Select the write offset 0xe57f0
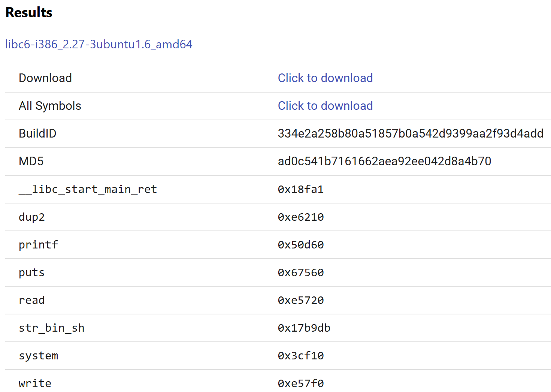 point(300,383)
